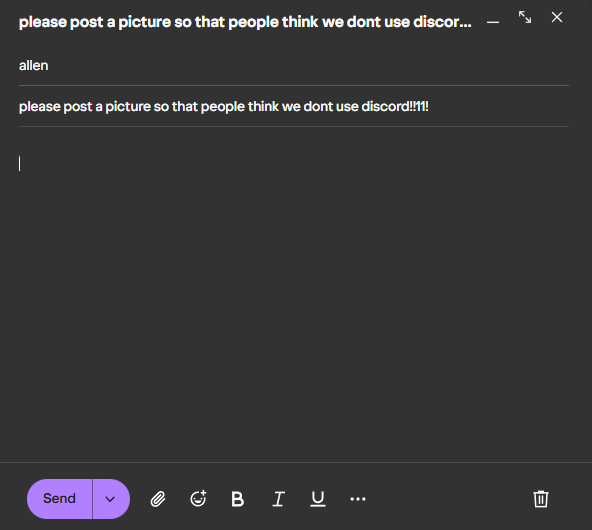Open the send options dropdown arrow
592x530 pixels.
tap(111, 499)
